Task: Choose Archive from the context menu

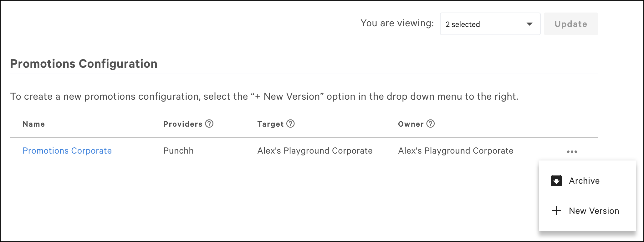Action: [584, 181]
